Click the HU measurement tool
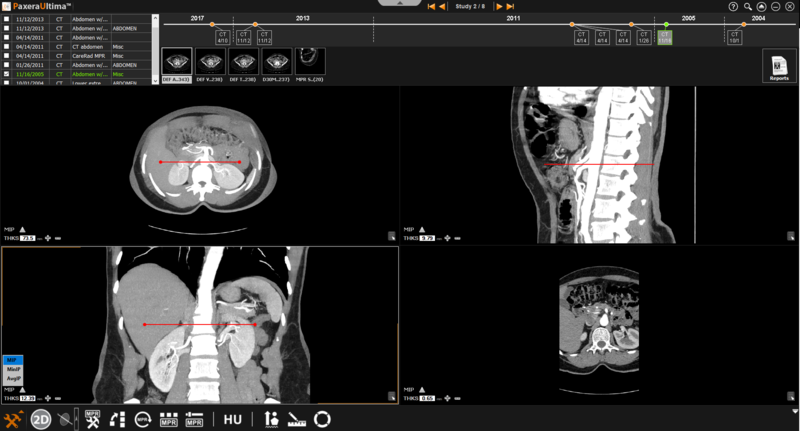 coord(232,420)
